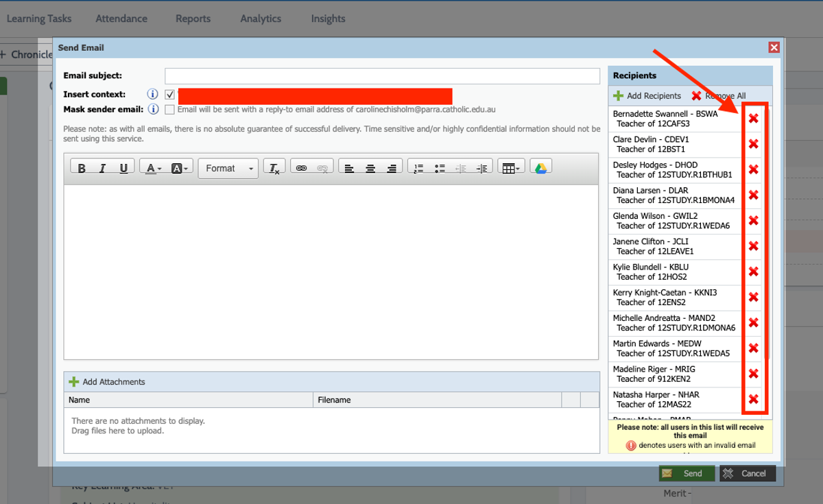Select recipient text Kylie Blundell - KBLU
Viewport: 823px width, 504px height.
650,267
